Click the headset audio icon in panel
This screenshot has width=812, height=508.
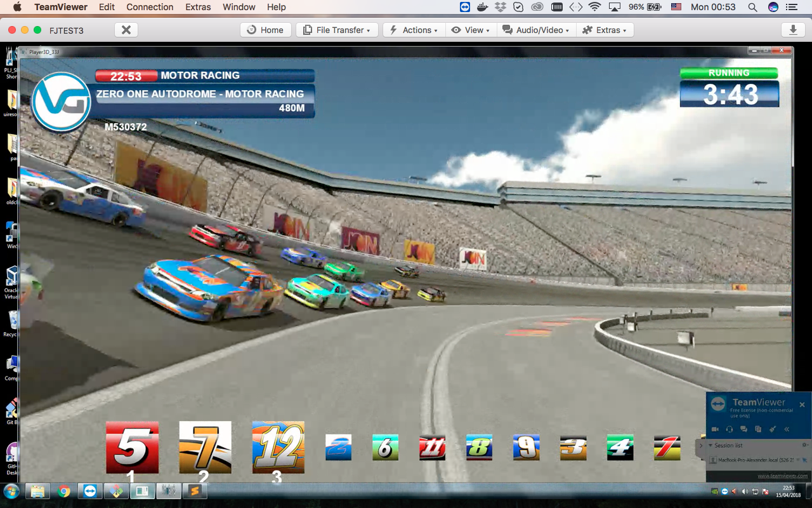click(730, 429)
